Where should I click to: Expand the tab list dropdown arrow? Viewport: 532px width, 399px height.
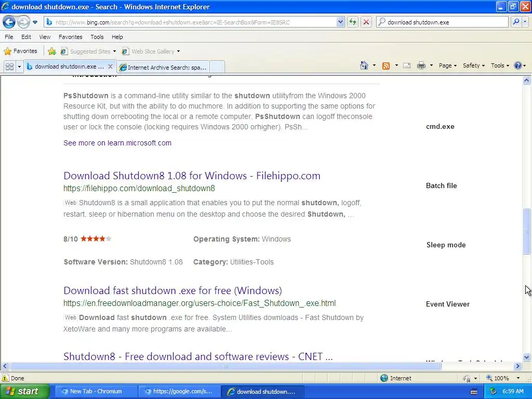(x=19, y=66)
